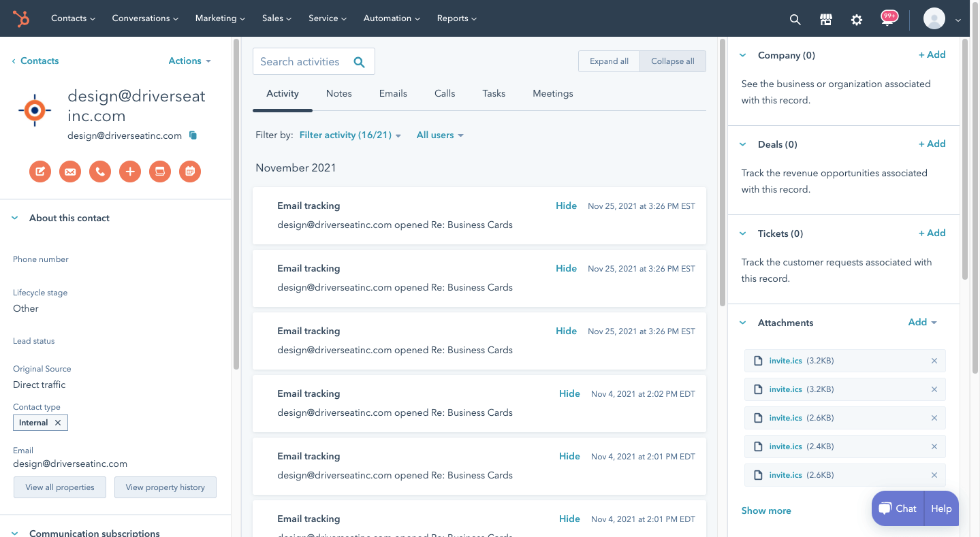The image size is (980, 537).
Task: Open the notifications icon with 99+ badge
Action: point(888,18)
